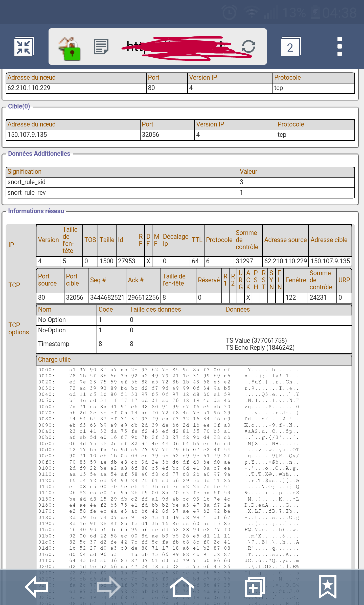
Task: Select the "Cible(0)" section heading
Action: (x=19, y=106)
